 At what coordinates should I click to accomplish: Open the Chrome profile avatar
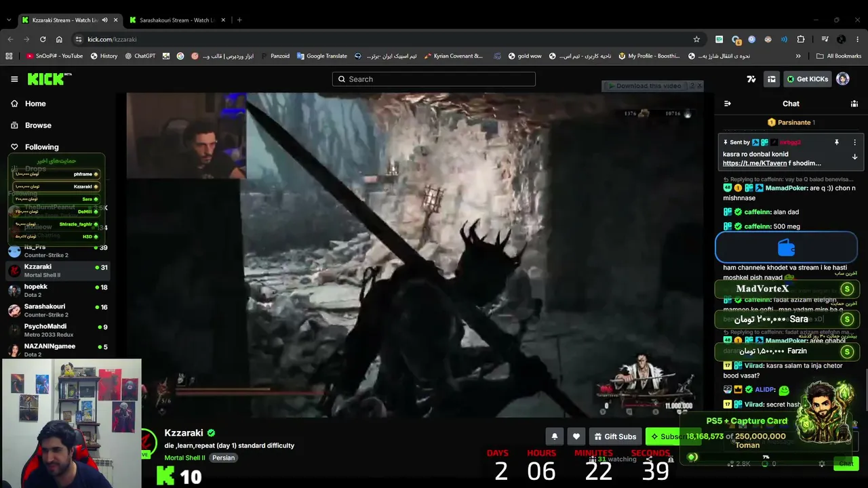point(842,39)
